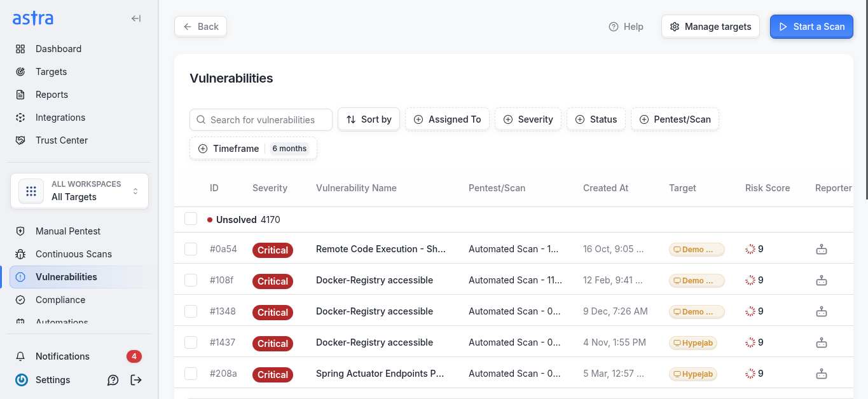Image resolution: width=868 pixels, height=399 pixels.
Task: Click the 6 months timeframe value
Action: (x=289, y=149)
